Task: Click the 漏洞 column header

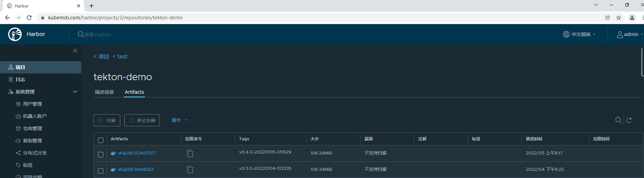Action: [x=368, y=139]
